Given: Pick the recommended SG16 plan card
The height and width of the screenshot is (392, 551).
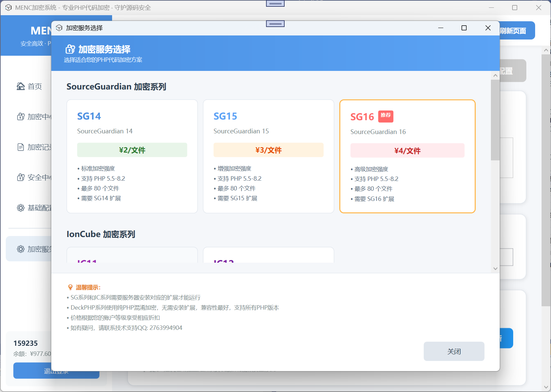Looking at the screenshot, I should (x=408, y=156).
